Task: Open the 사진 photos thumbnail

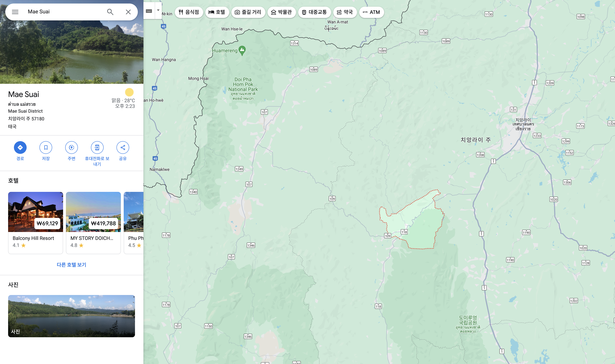Action: 71,316
